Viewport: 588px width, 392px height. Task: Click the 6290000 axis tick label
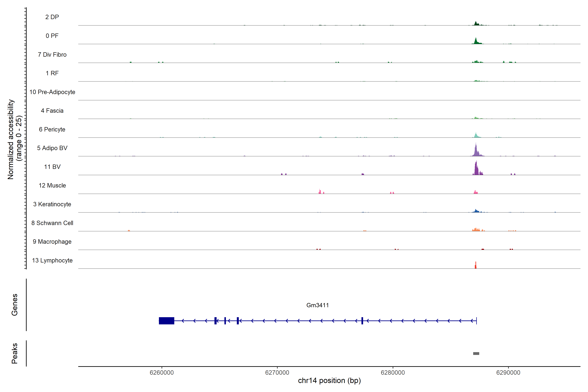coord(508,373)
